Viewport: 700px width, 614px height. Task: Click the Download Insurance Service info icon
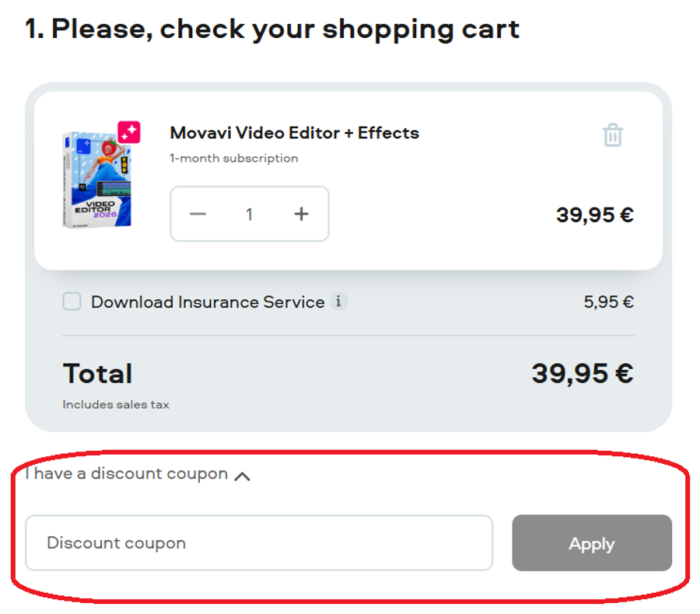pyautogui.click(x=338, y=302)
